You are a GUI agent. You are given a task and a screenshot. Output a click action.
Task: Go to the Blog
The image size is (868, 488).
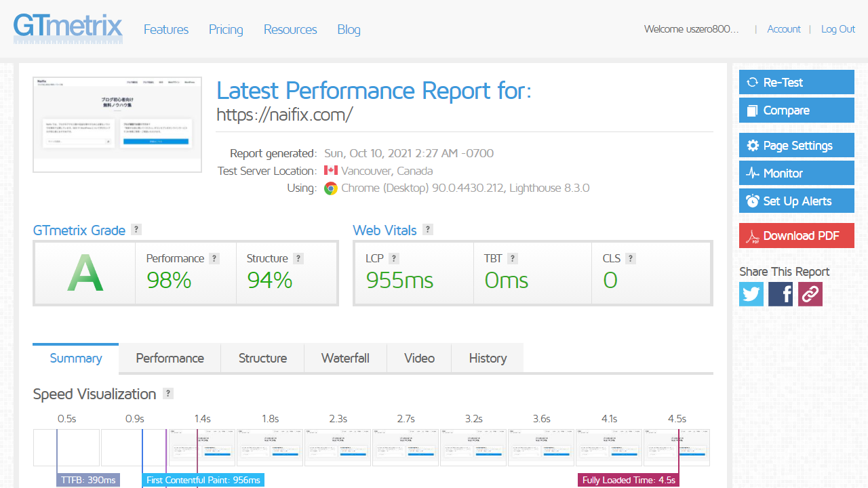349,29
